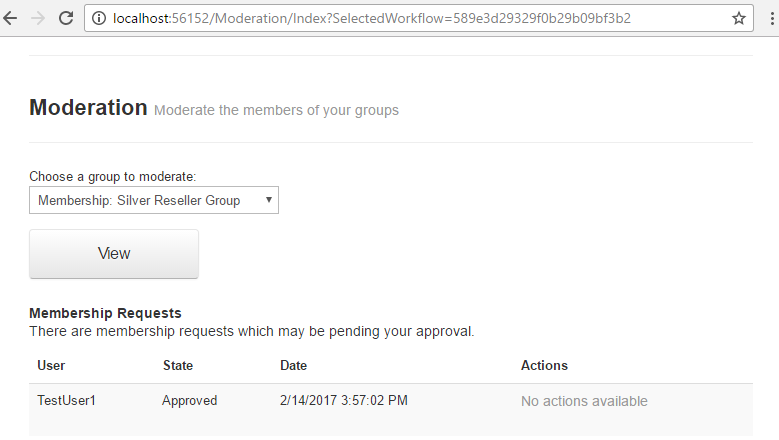Bookmark this page with the star icon
The height and width of the screenshot is (440, 779).
739,18
